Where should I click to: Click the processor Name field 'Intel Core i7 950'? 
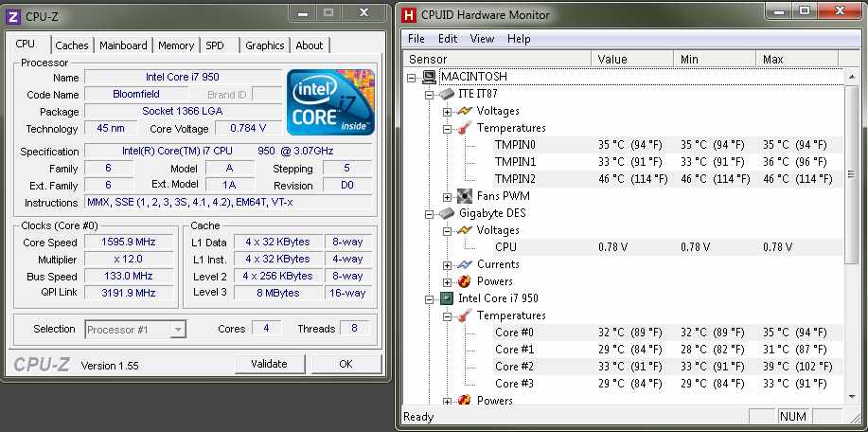(x=183, y=77)
